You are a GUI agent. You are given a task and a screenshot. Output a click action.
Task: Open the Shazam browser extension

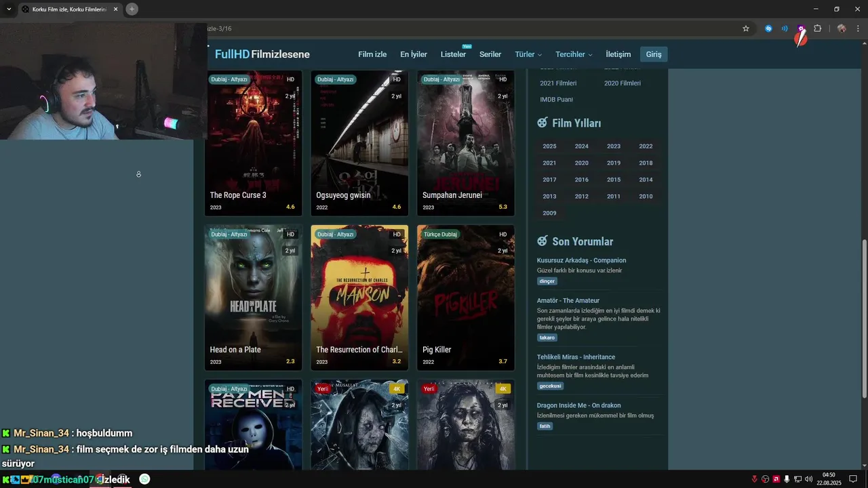(x=768, y=28)
